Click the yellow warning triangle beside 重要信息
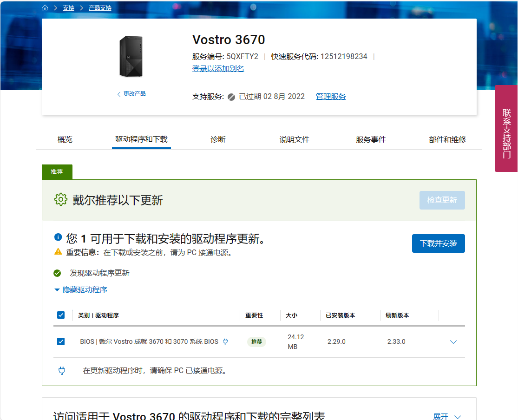518x420 pixels. click(x=58, y=251)
